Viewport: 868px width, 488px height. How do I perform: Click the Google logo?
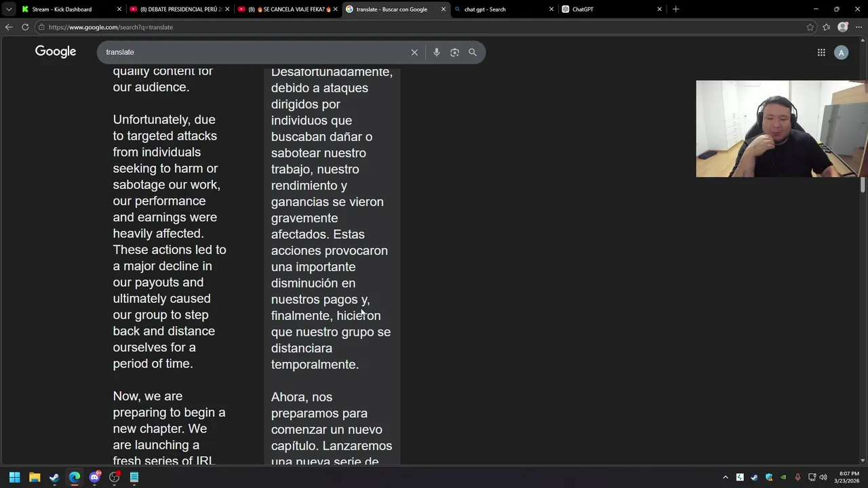tap(56, 52)
